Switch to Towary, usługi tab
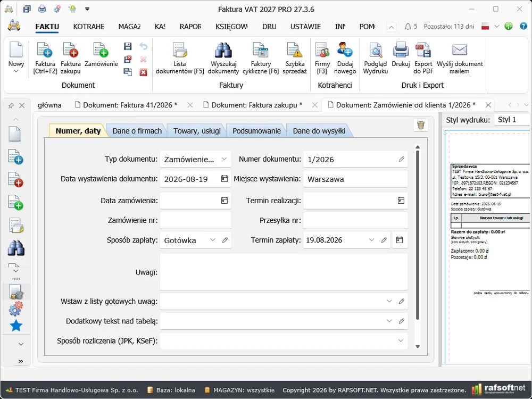532x399 pixels. point(197,131)
